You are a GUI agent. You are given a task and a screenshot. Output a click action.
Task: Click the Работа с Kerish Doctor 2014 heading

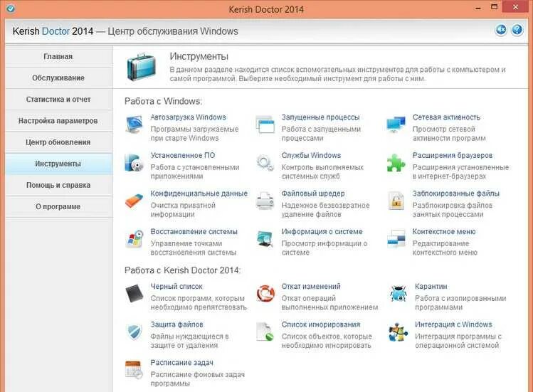[x=183, y=270]
